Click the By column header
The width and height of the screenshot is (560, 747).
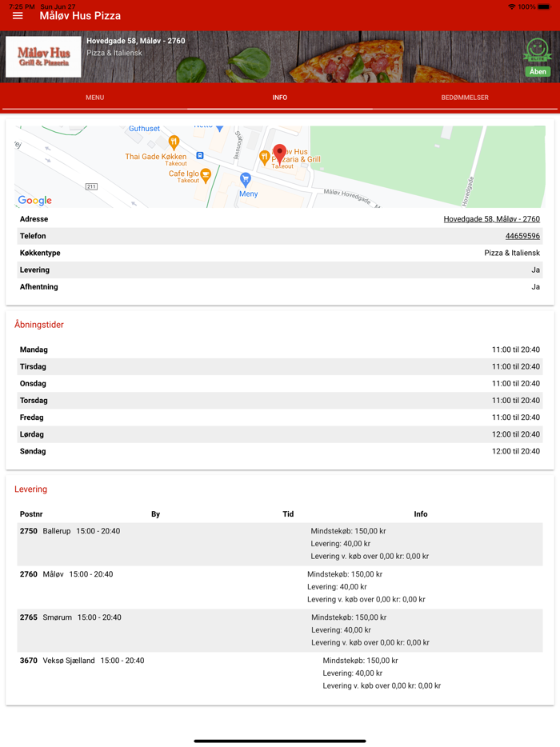pos(155,514)
